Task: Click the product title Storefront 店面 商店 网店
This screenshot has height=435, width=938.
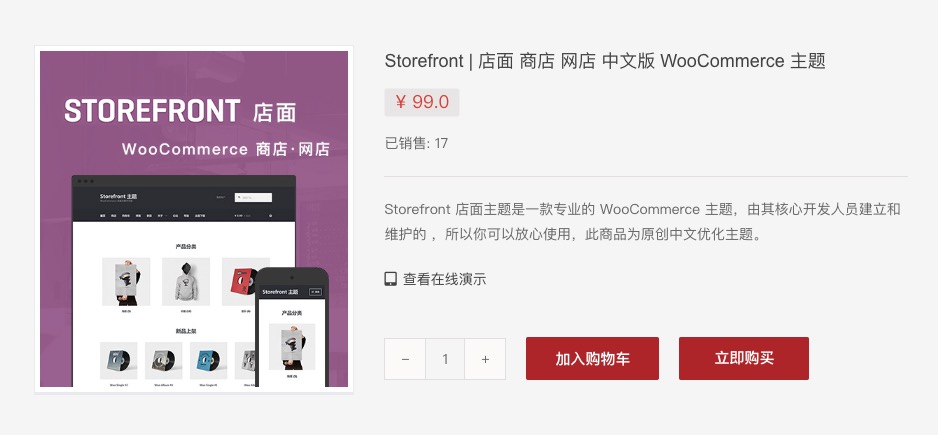Action: 605,61
